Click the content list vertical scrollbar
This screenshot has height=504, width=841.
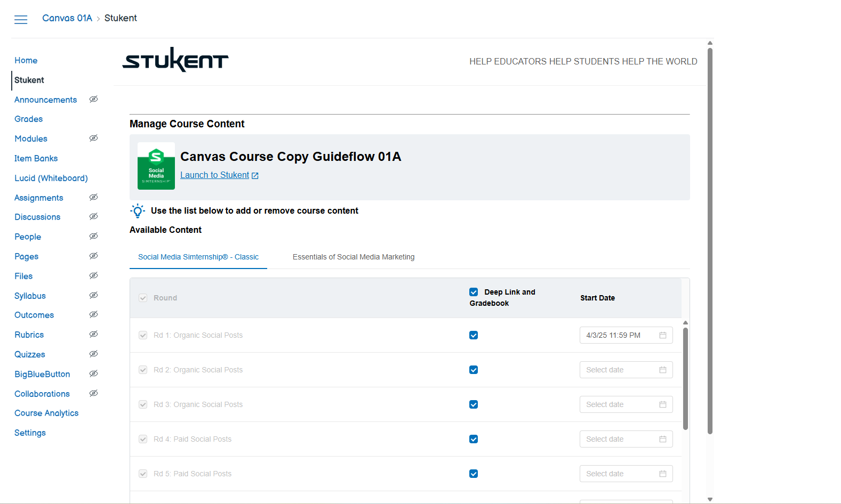coord(685,378)
